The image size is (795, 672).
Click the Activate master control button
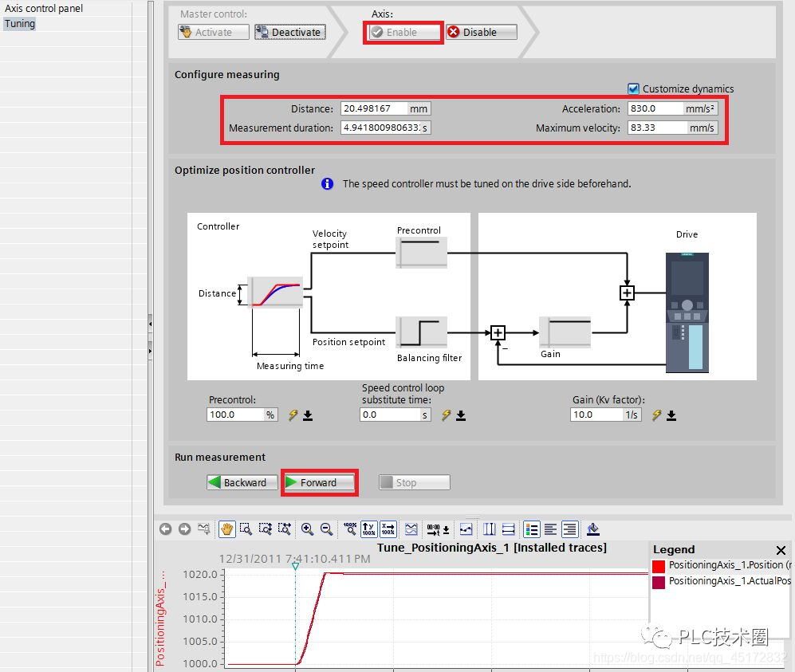click(x=214, y=32)
